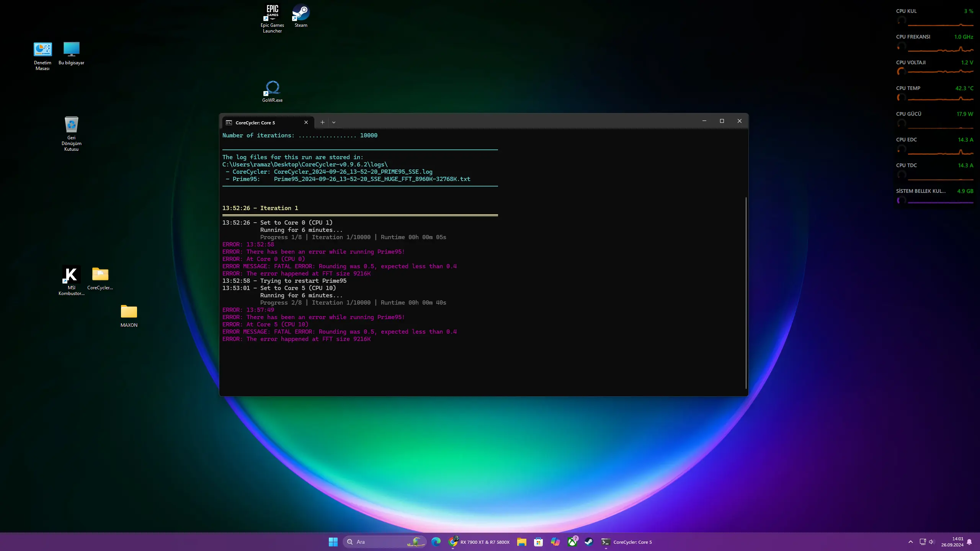Click the CPU EDC label in the overlay

tap(906, 140)
